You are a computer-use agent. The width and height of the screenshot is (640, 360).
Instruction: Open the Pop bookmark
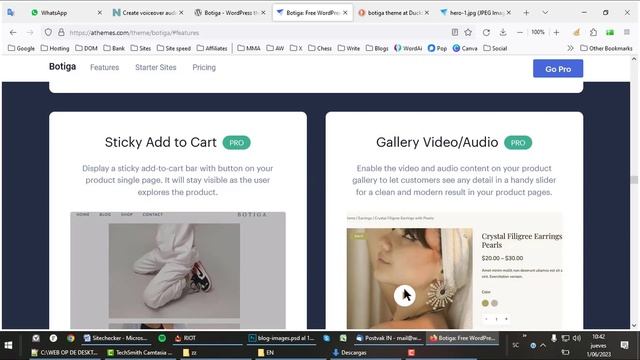(x=437, y=48)
